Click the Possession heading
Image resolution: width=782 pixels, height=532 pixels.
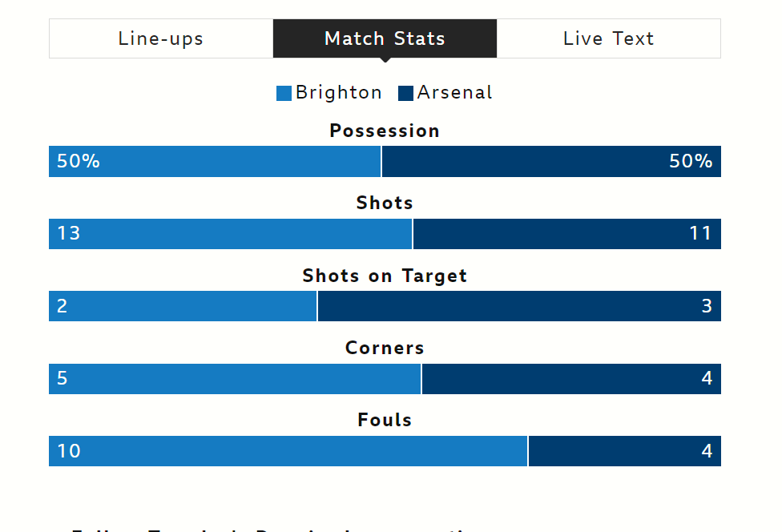point(385,131)
